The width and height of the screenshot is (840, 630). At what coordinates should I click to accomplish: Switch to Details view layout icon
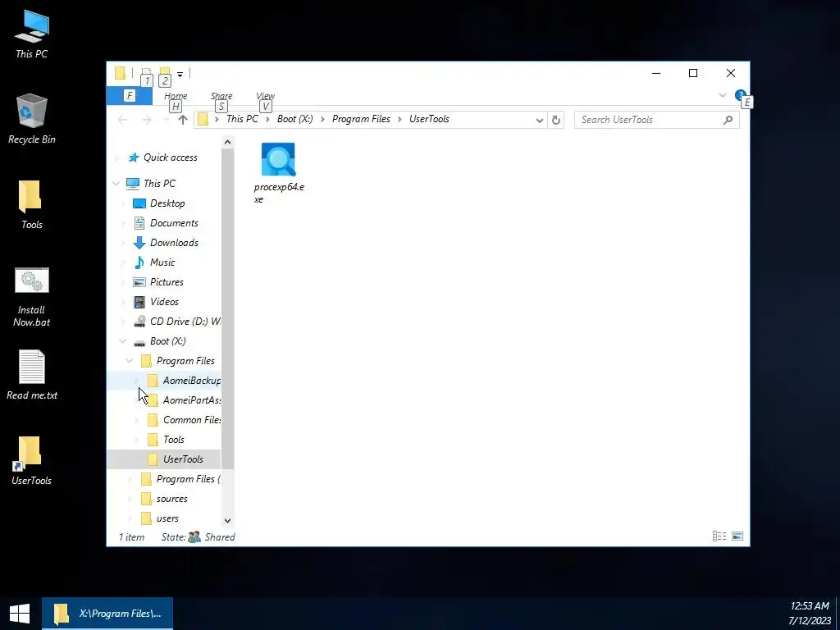(719, 536)
